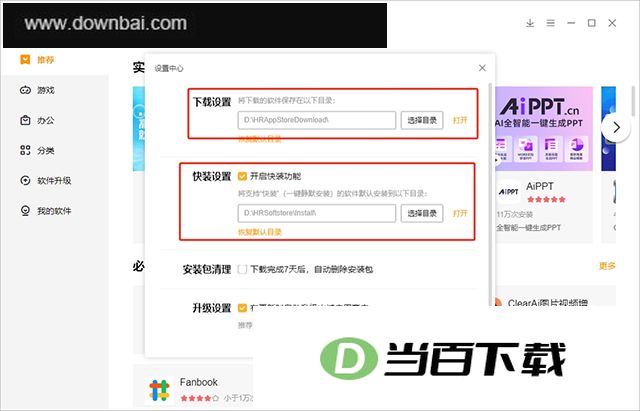Select the 推荐 sidebar icon
The width and height of the screenshot is (640, 411).
(25, 60)
